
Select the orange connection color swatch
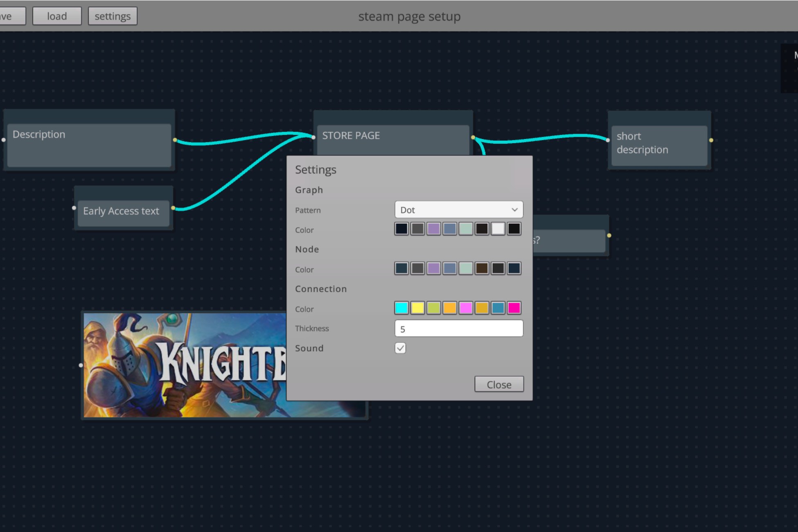pos(449,308)
